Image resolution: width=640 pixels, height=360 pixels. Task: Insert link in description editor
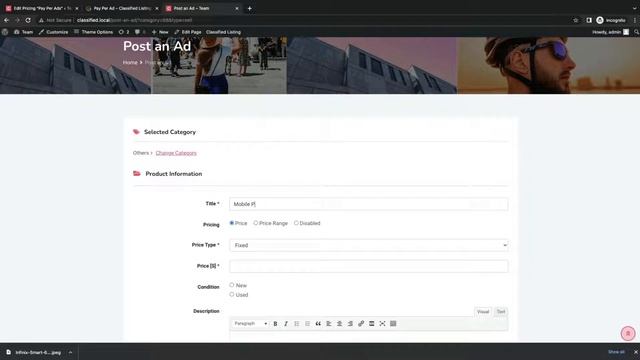coord(361,324)
